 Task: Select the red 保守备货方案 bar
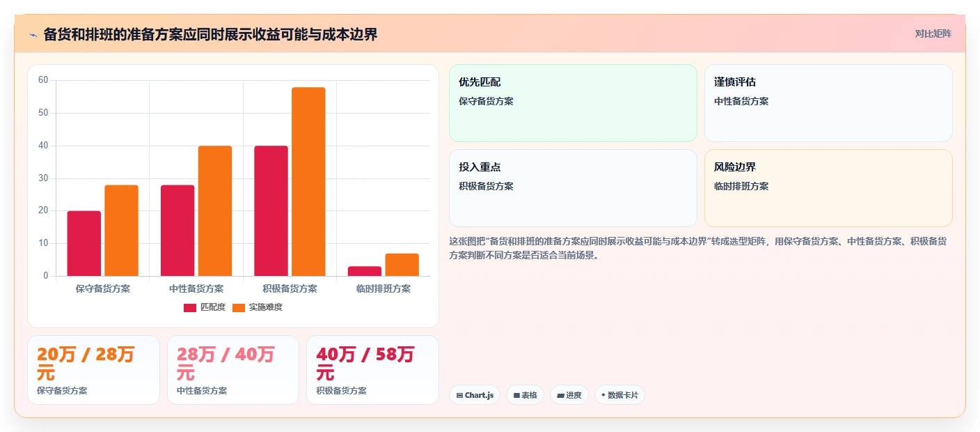(x=84, y=243)
